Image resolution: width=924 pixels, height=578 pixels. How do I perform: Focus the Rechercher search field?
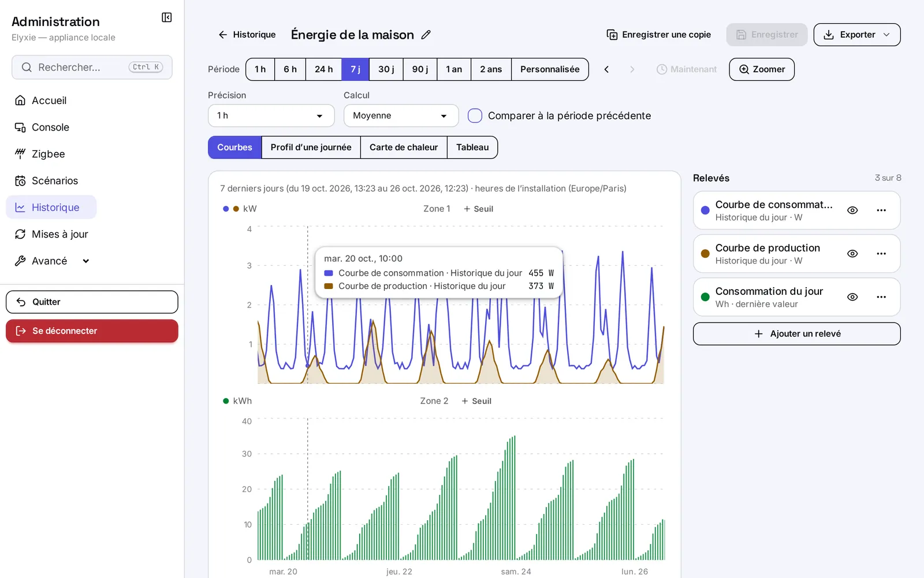[x=92, y=67]
